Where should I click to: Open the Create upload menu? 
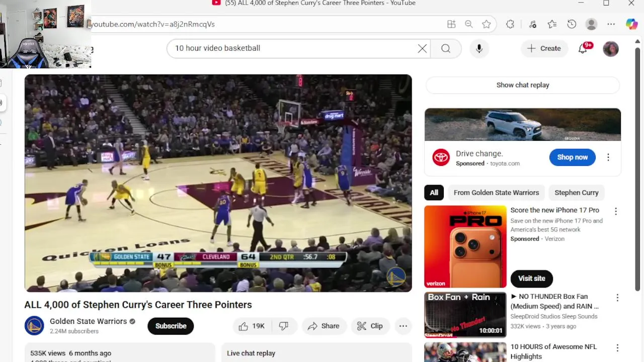[544, 48]
